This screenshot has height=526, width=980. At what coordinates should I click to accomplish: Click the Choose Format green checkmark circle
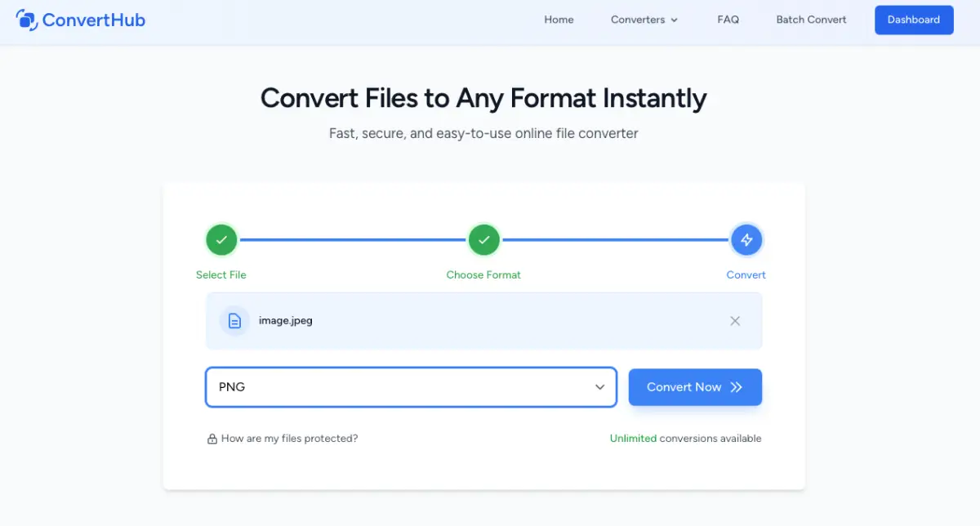pos(483,240)
